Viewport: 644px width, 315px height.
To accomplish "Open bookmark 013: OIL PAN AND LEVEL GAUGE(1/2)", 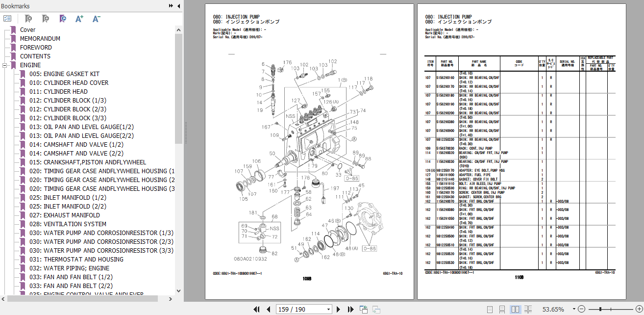I will [81, 127].
